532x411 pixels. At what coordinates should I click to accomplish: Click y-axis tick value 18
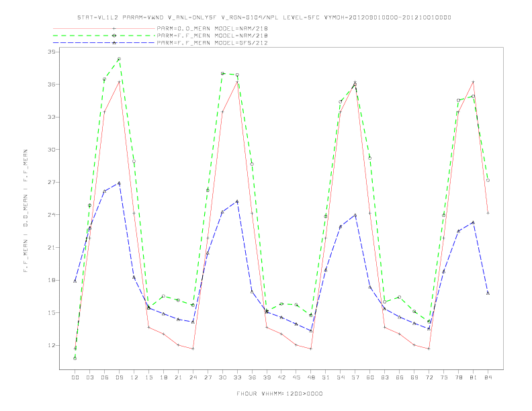(x=51, y=280)
